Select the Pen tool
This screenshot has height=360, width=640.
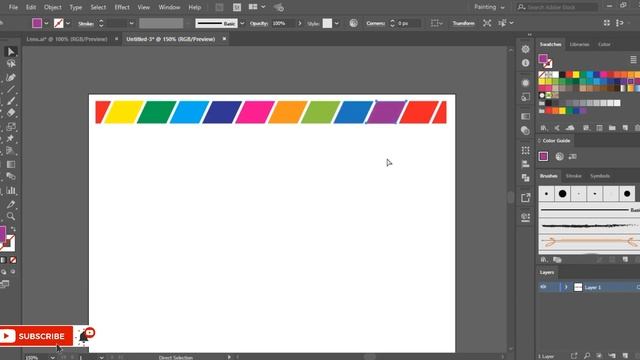click(11, 78)
